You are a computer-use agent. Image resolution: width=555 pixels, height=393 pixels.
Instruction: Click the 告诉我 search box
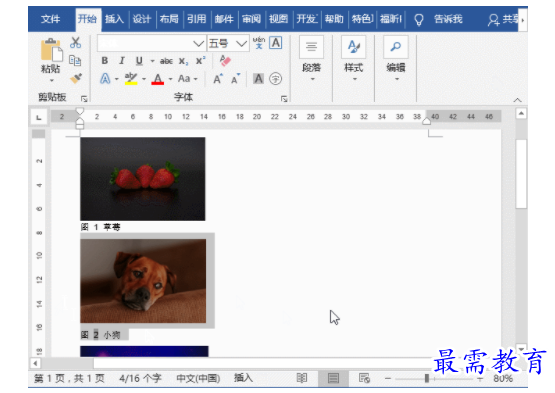click(x=448, y=19)
